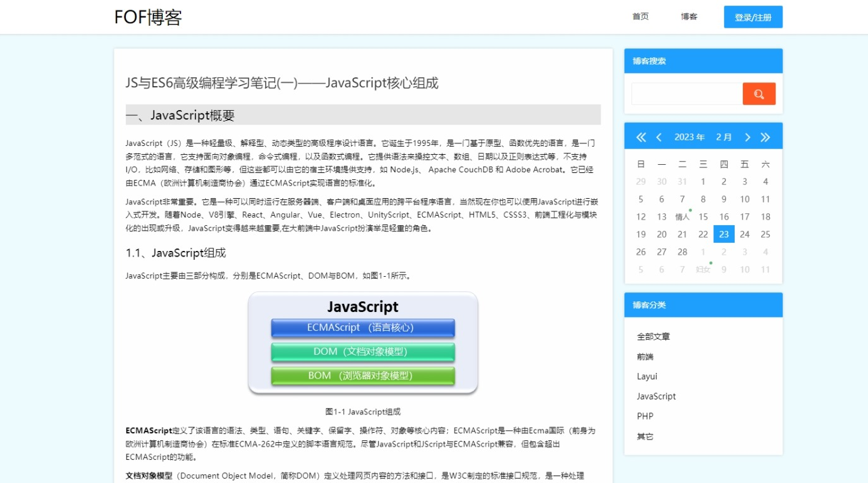Click the FOF博客 site logo
The height and width of the screenshot is (483, 868).
coord(148,17)
